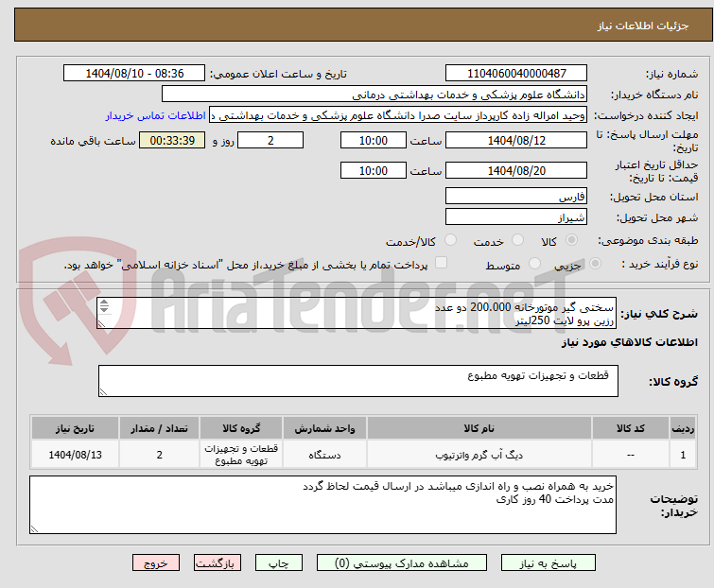
Task: Click the نام کالا column header
Action: [479, 428]
